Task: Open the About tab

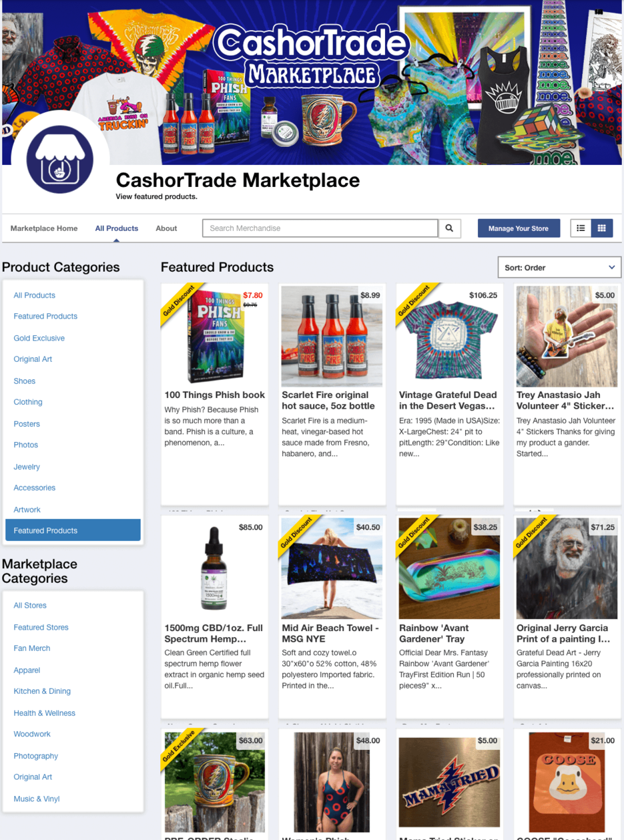Action: (166, 228)
